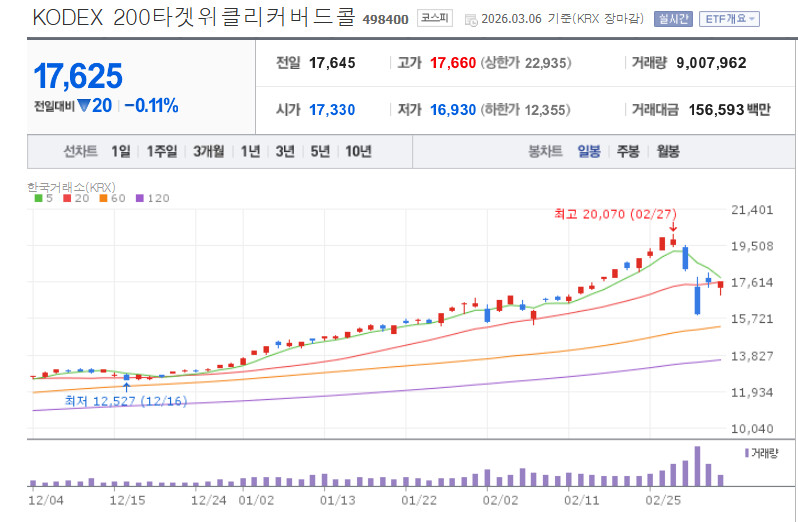Select the 5년 chart range

click(x=319, y=151)
